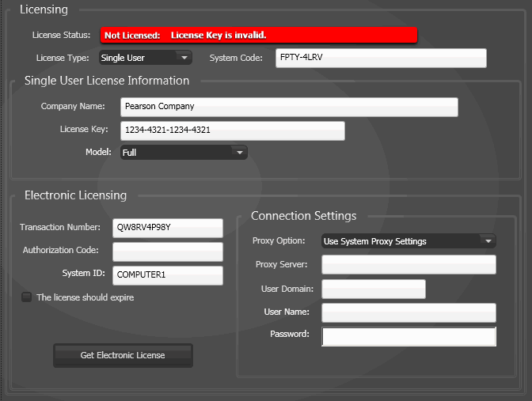Open the Model dropdown showing Full

[x=184, y=152]
